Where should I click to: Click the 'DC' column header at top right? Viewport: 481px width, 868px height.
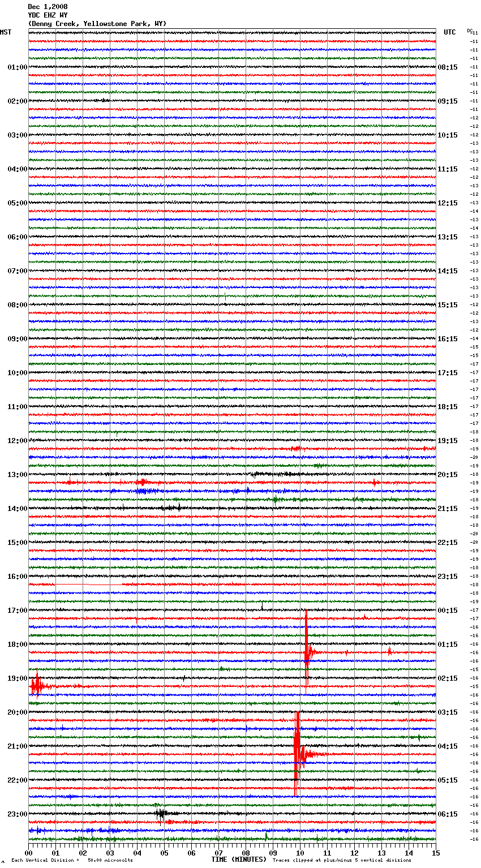tap(470, 31)
